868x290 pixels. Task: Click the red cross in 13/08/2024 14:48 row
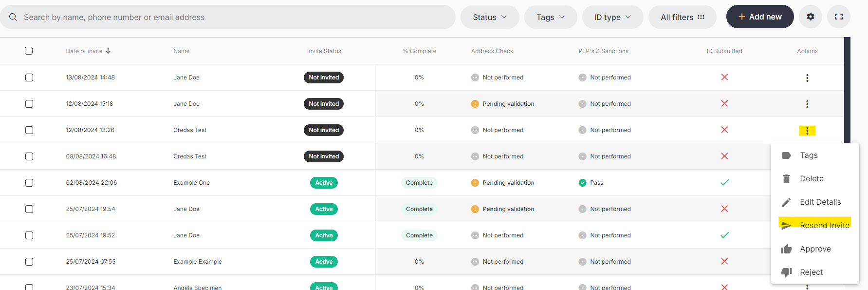(x=724, y=77)
